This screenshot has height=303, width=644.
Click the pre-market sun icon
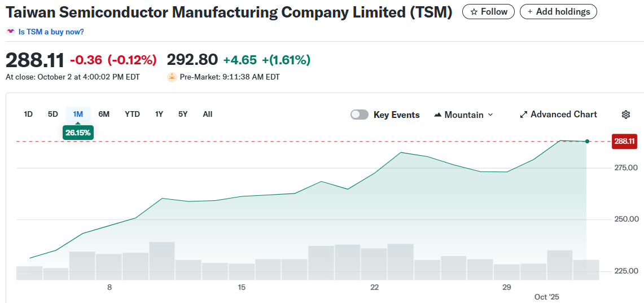pyautogui.click(x=172, y=77)
